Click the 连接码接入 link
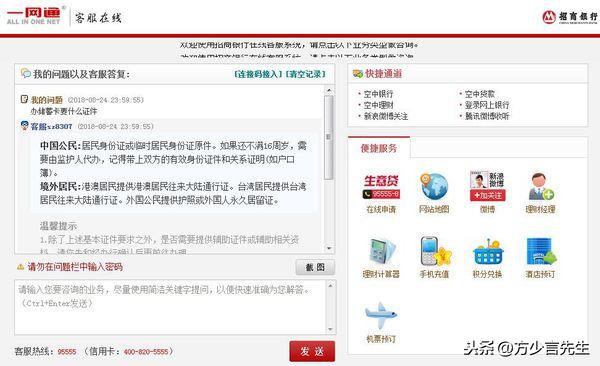Screen dimensions: 600x366 (258, 74)
